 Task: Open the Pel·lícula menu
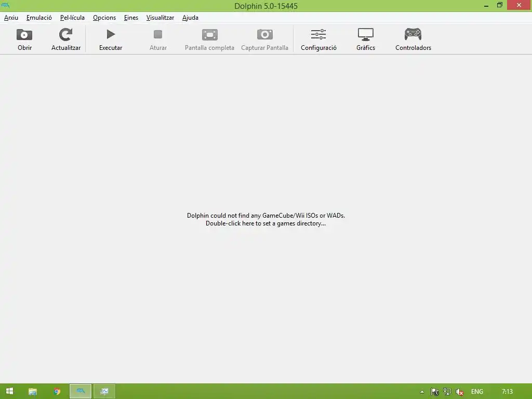coord(72,18)
